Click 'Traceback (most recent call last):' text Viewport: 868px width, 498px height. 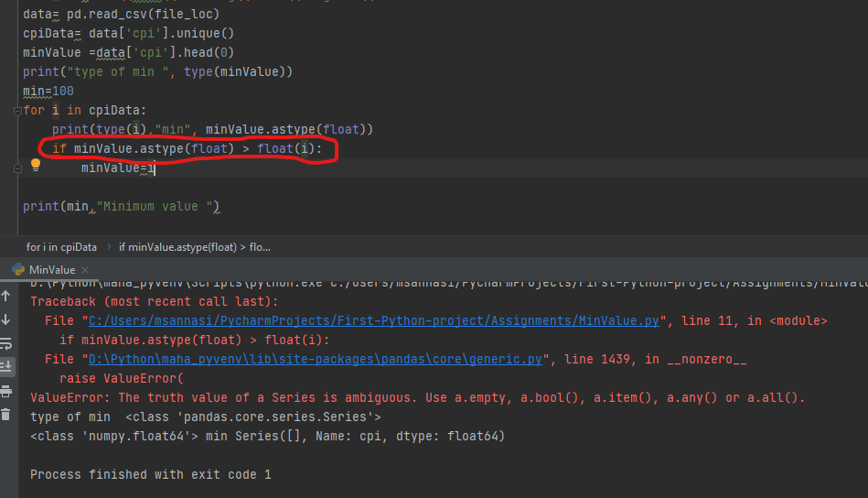154,301
